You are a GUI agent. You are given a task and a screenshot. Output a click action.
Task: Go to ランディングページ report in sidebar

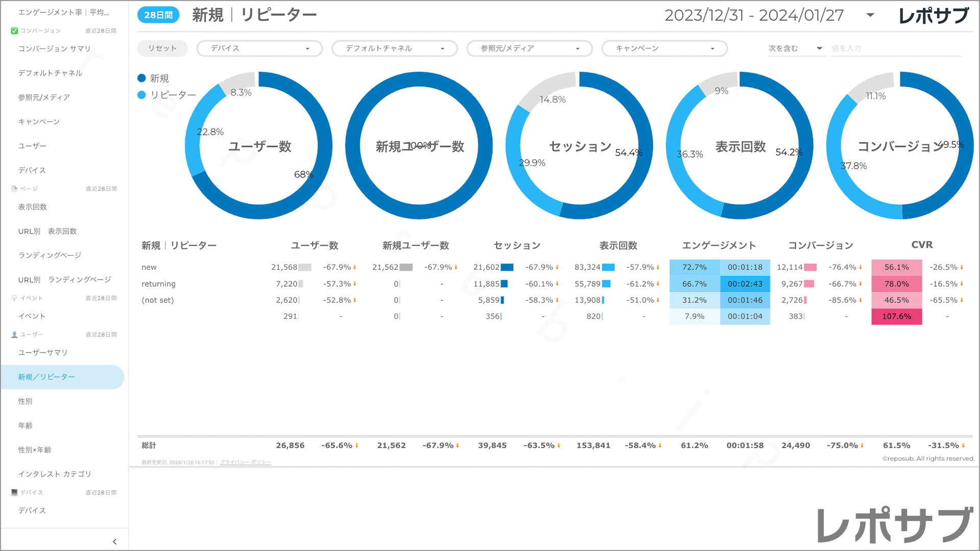(x=50, y=255)
